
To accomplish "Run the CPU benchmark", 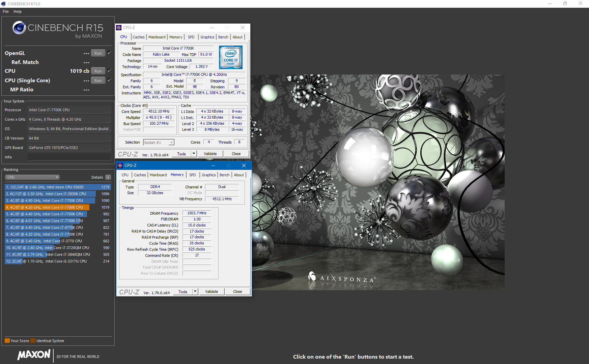I will click(x=98, y=71).
